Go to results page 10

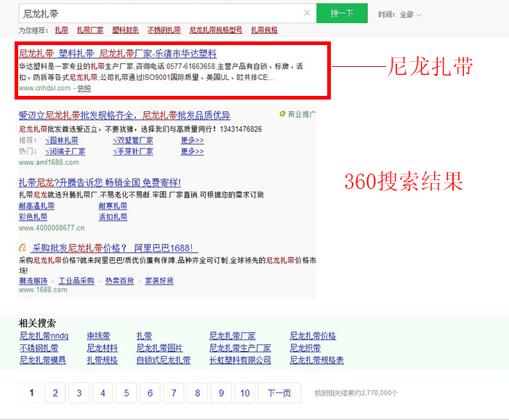[245, 393]
